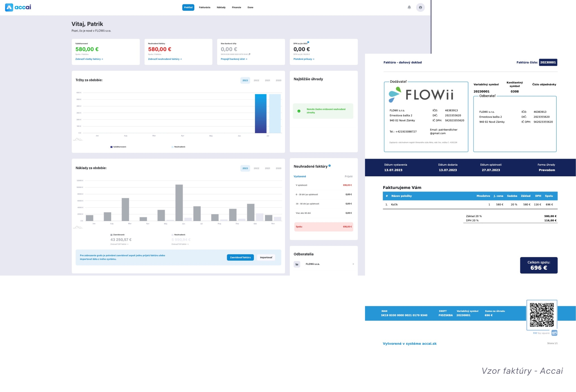This screenshot has width=576, height=392.
Task: Click the dark blue July bar in the Tržby chart
Action: click(x=261, y=114)
